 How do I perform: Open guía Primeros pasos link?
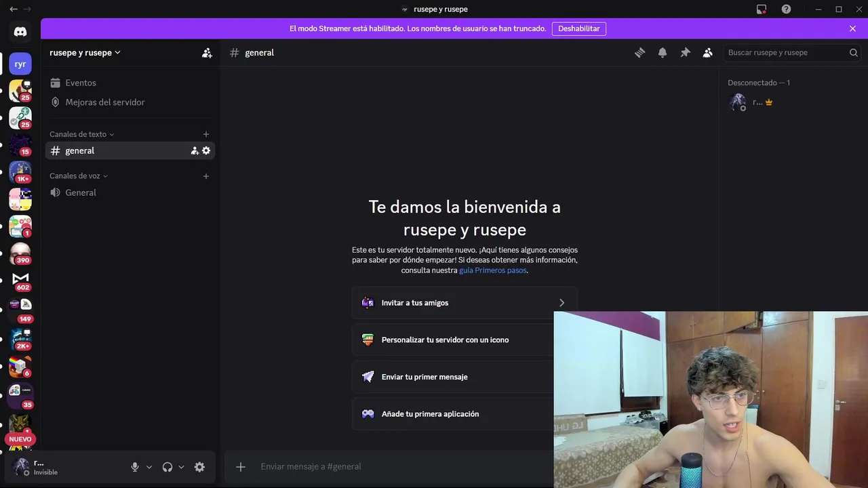point(493,270)
